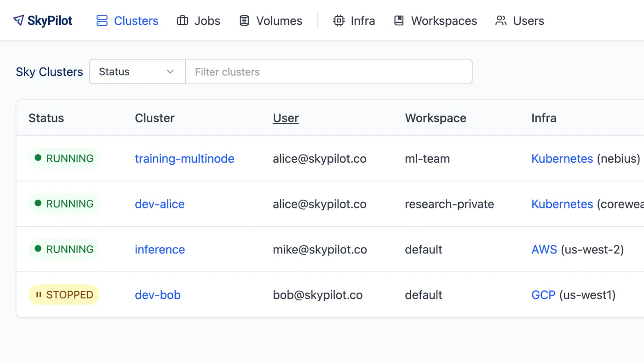
Task: Click the AWS infra link
Action: point(544,249)
